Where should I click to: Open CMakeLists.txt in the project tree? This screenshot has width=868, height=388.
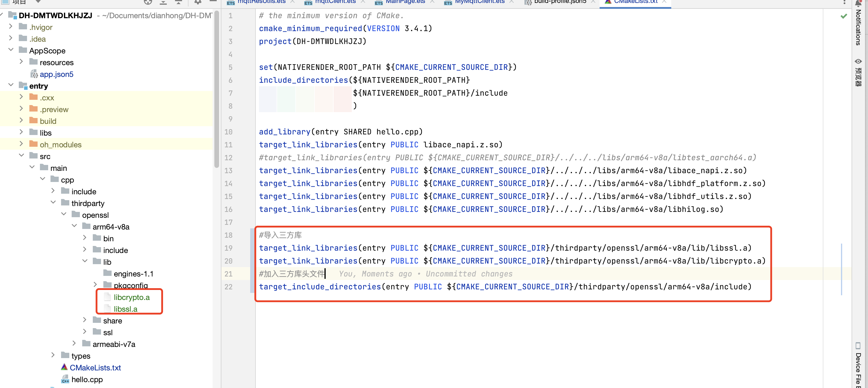click(95, 367)
